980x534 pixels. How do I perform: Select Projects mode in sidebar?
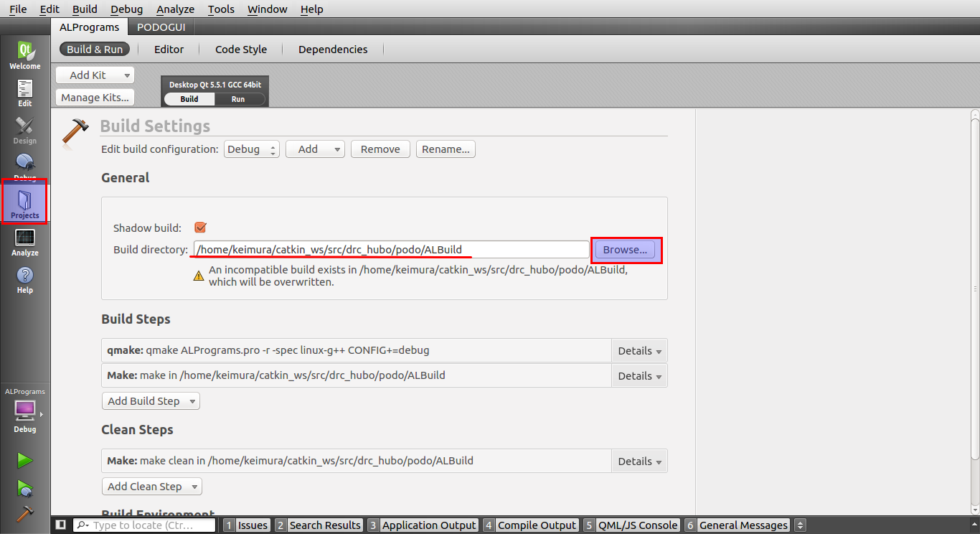click(x=24, y=202)
